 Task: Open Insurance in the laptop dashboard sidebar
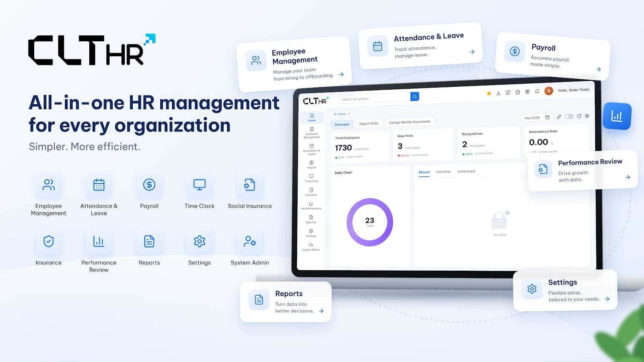coord(311,192)
